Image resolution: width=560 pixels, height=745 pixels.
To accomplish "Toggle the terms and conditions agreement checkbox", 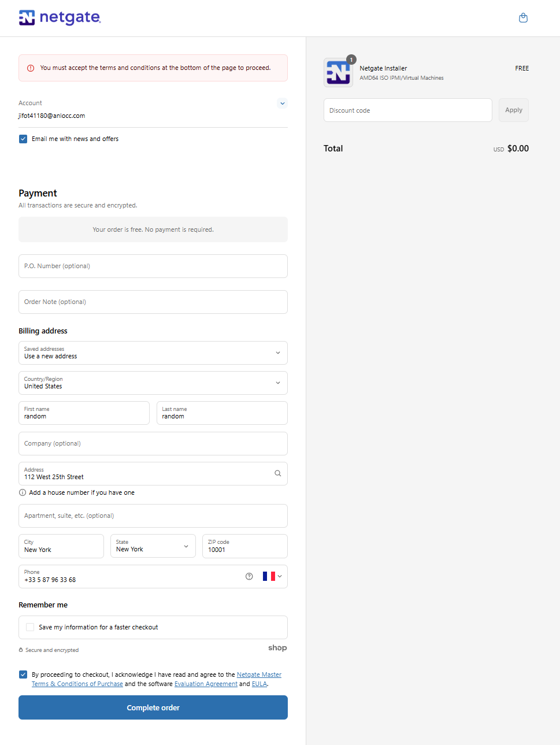I will pyautogui.click(x=23, y=674).
